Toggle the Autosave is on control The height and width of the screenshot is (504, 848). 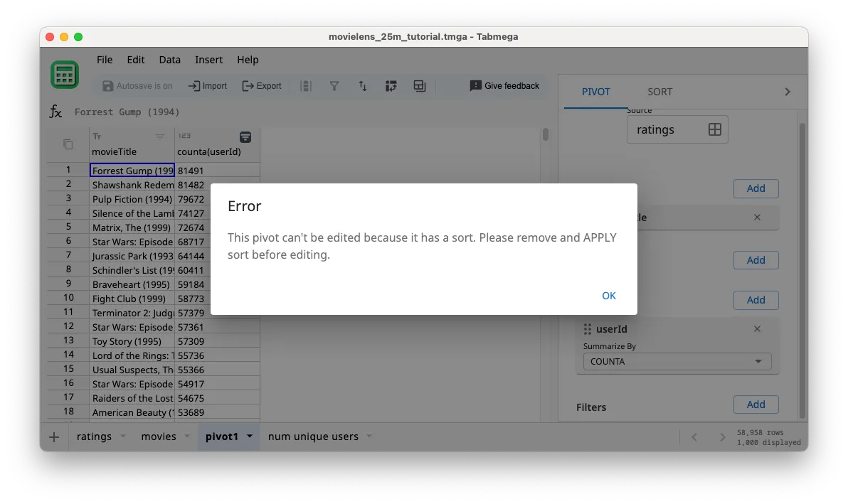click(137, 85)
